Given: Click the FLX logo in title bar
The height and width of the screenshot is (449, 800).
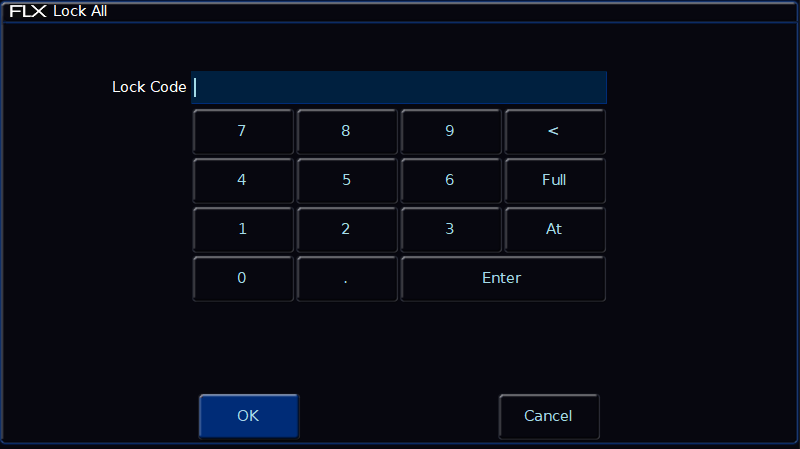Looking at the screenshot, I should click(x=28, y=11).
